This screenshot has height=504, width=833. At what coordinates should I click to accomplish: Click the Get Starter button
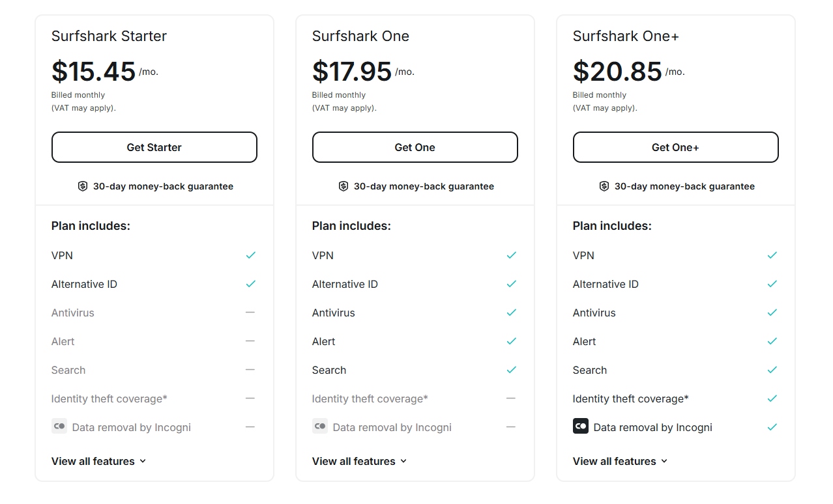(154, 147)
